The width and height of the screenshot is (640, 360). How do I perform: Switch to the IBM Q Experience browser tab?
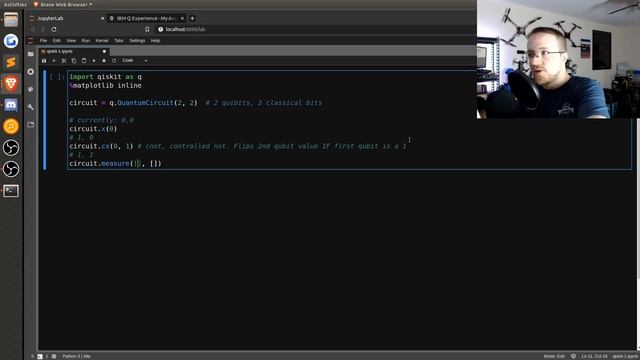tap(146, 18)
